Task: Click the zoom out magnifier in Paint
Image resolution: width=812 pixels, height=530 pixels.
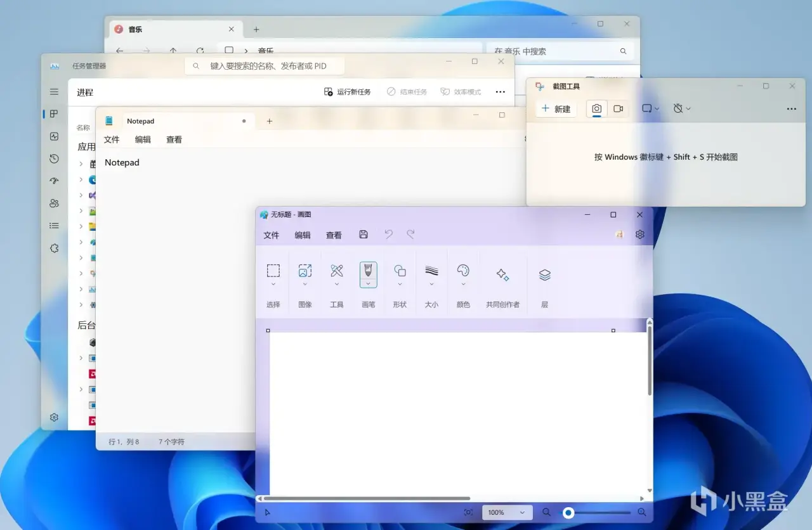Action: pyautogui.click(x=547, y=512)
